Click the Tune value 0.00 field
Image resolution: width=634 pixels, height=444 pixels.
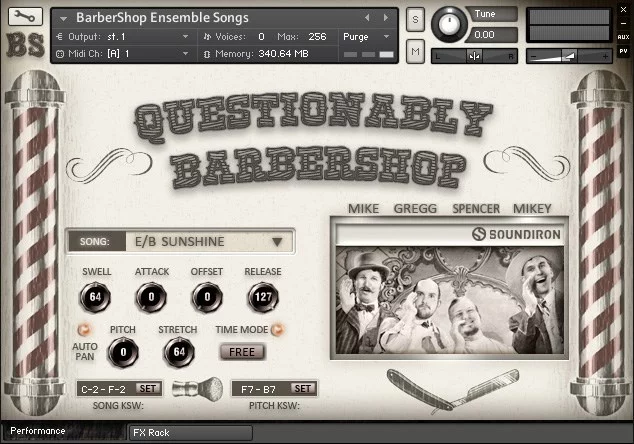[492, 35]
